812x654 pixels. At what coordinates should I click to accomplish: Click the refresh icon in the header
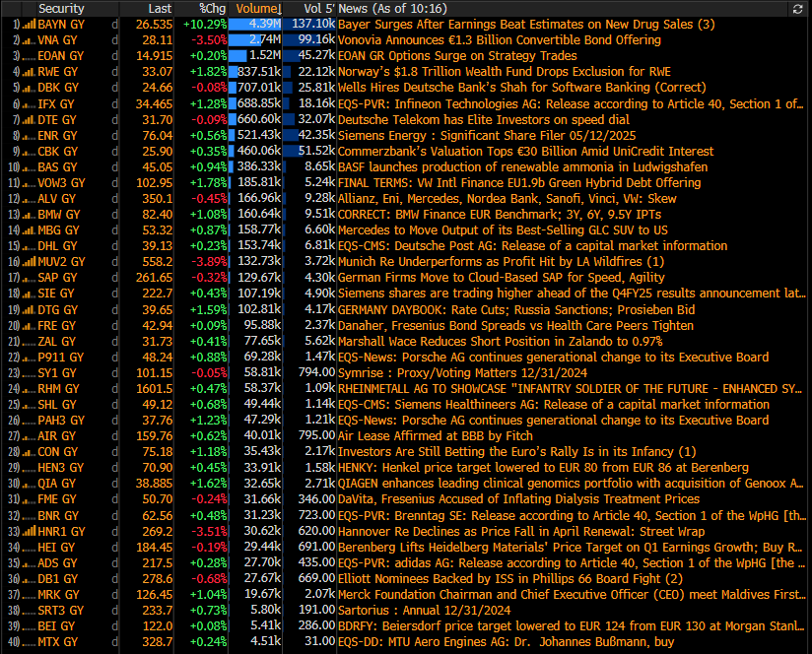click(x=797, y=9)
